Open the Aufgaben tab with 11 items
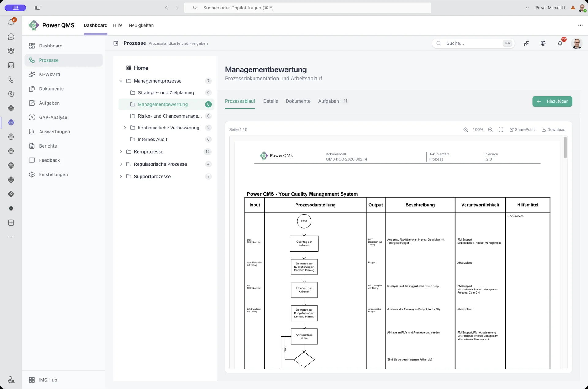588x389 pixels. click(x=333, y=101)
